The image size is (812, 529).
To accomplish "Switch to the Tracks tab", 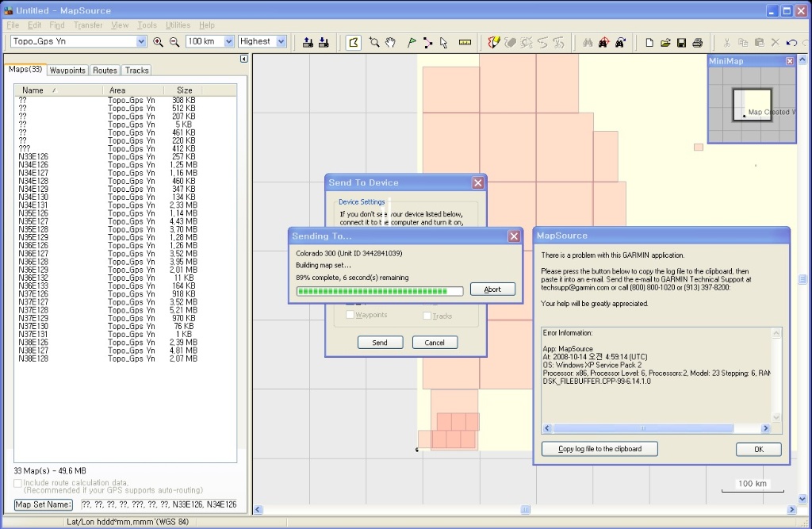I will tap(136, 71).
